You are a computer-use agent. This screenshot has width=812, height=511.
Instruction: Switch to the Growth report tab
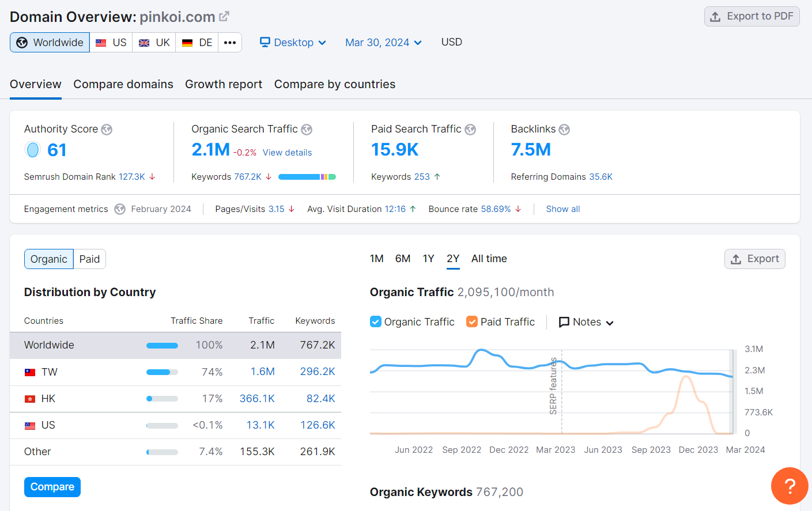coord(224,84)
